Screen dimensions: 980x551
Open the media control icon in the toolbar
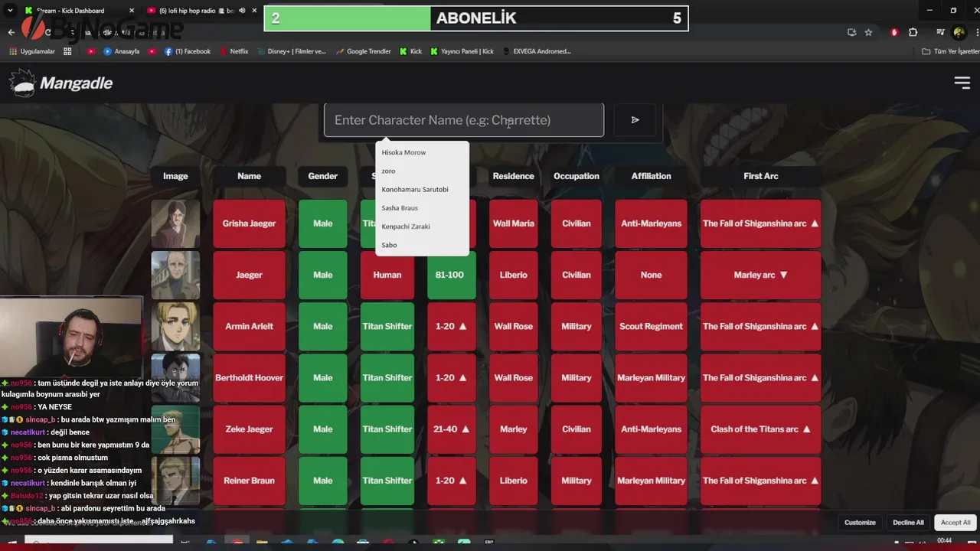[940, 32]
